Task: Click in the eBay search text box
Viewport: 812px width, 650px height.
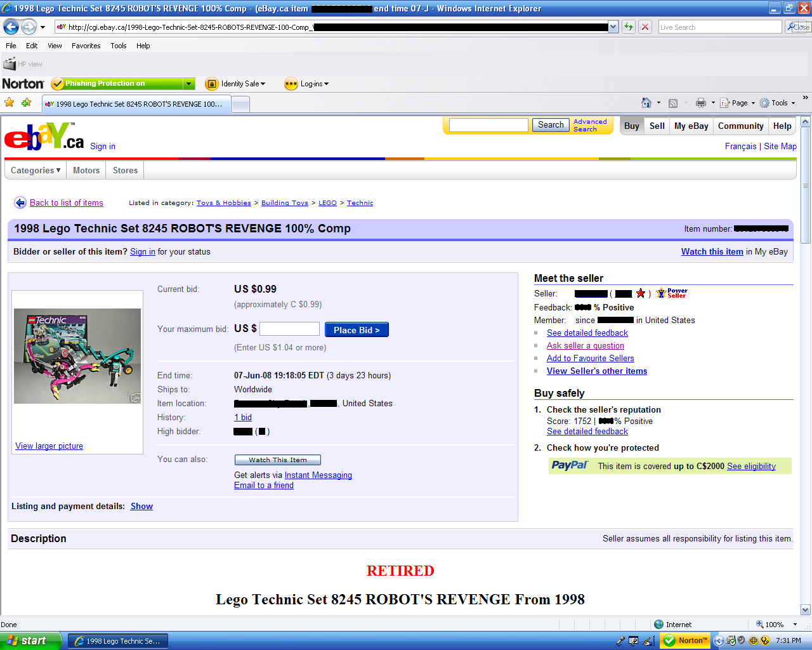Action: [x=488, y=125]
